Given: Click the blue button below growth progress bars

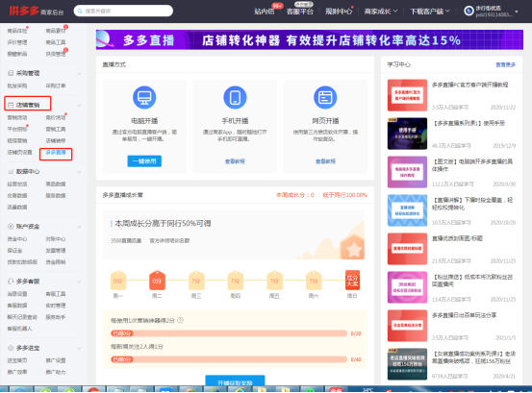Looking at the screenshot, I should coord(235,381).
